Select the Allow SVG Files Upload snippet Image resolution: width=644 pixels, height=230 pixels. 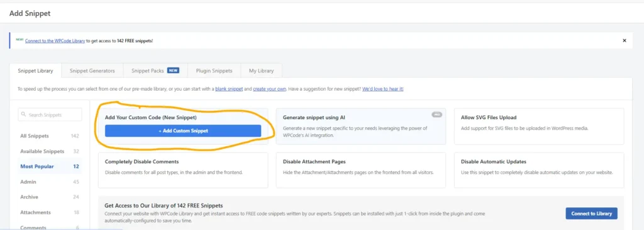539,126
